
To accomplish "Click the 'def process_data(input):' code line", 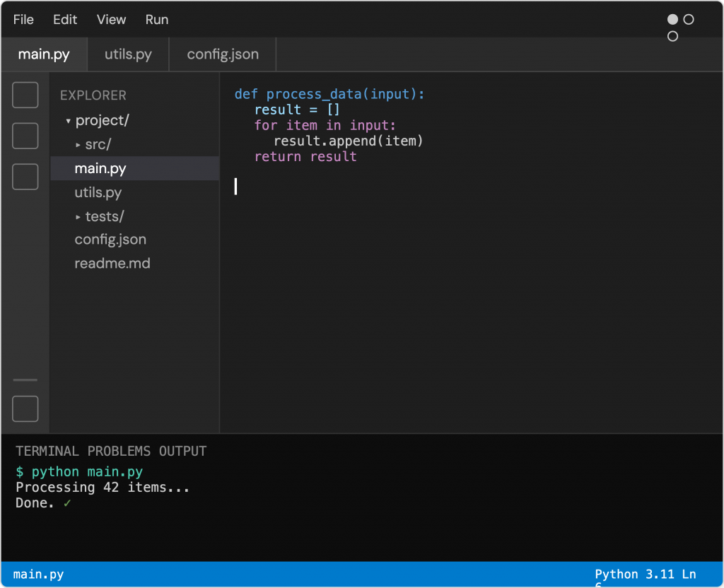I will [329, 94].
